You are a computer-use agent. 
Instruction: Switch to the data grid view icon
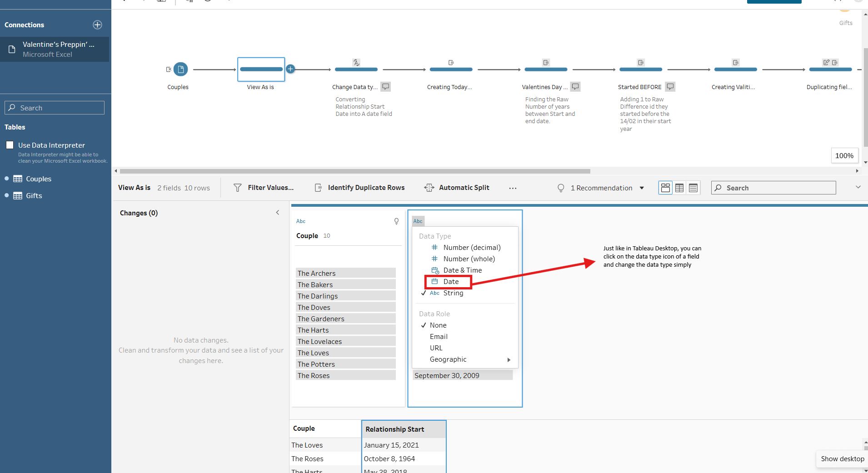tap(679, 188)
